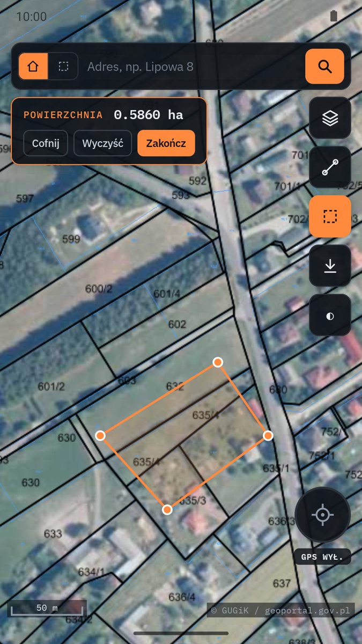Open GUGiK geoportal.gov.pl attribution
This screenshot has height=644, width=362.
point(280,610)
